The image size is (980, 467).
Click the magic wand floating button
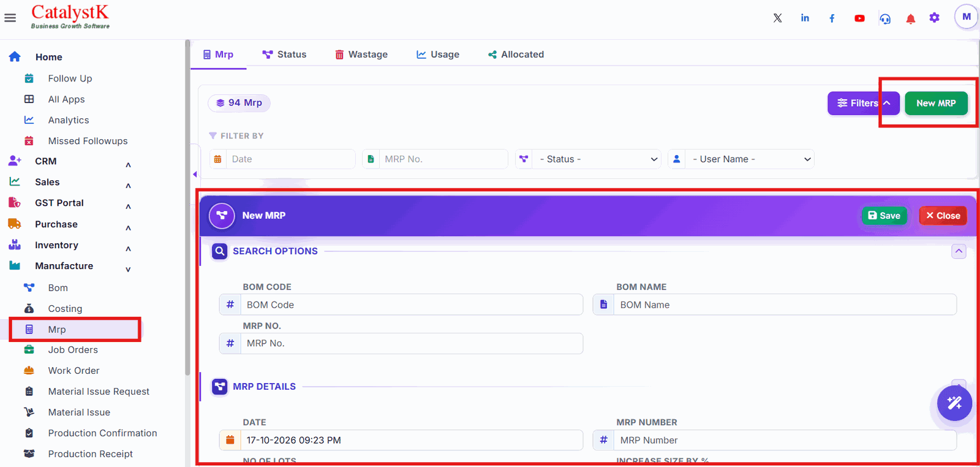click(954, 403)
